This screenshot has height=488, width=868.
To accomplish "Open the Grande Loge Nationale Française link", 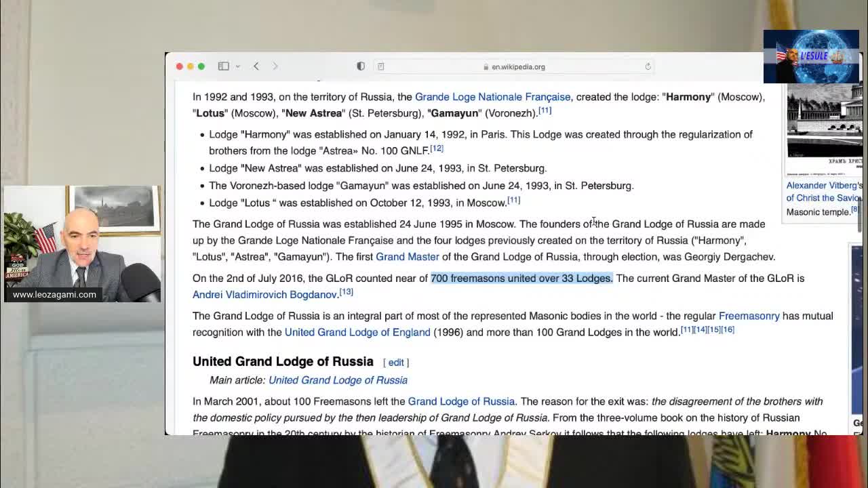I will 492,97.
